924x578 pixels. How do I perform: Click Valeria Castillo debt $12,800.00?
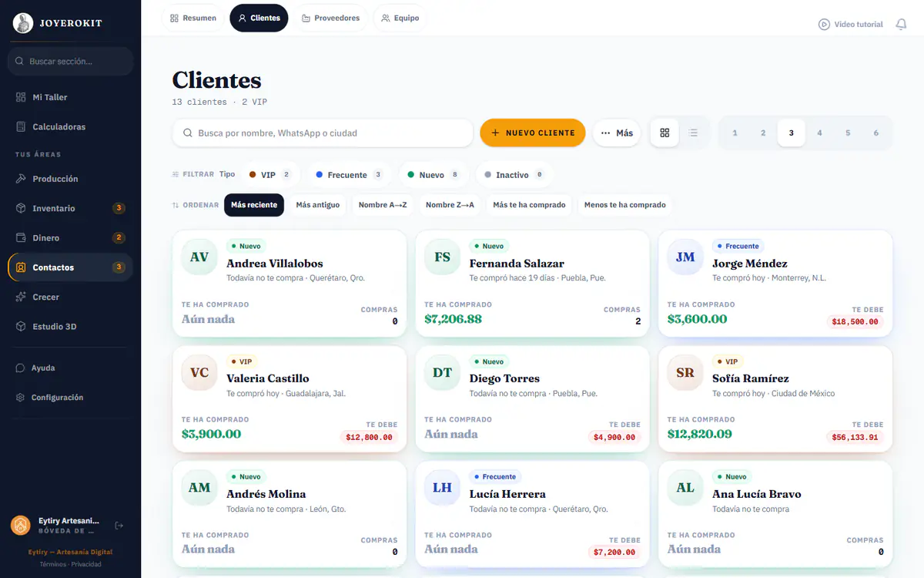369,437
